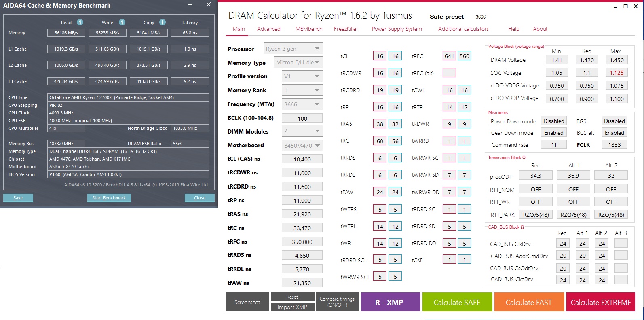Click Save in the AIDA64 window
Screen dimensions: 644x320
coord(18,198)
